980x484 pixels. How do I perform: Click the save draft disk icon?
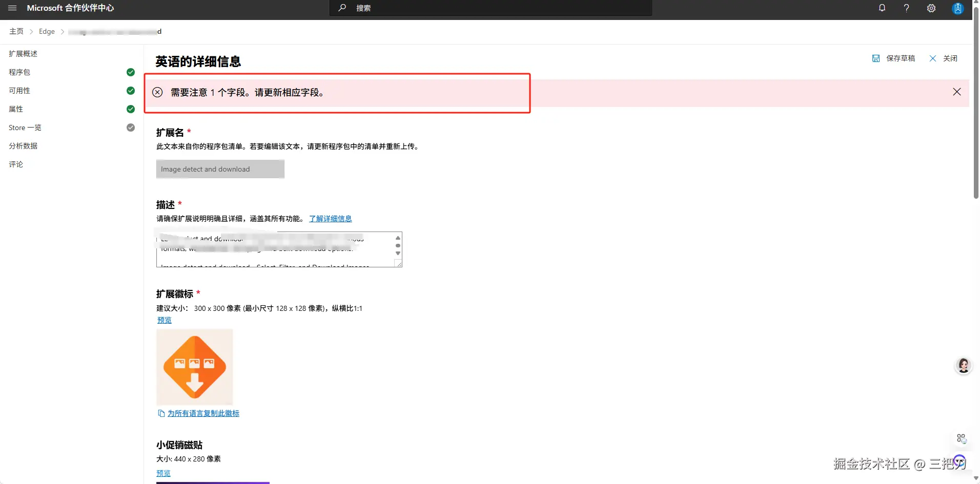click(x=876, y=58)
